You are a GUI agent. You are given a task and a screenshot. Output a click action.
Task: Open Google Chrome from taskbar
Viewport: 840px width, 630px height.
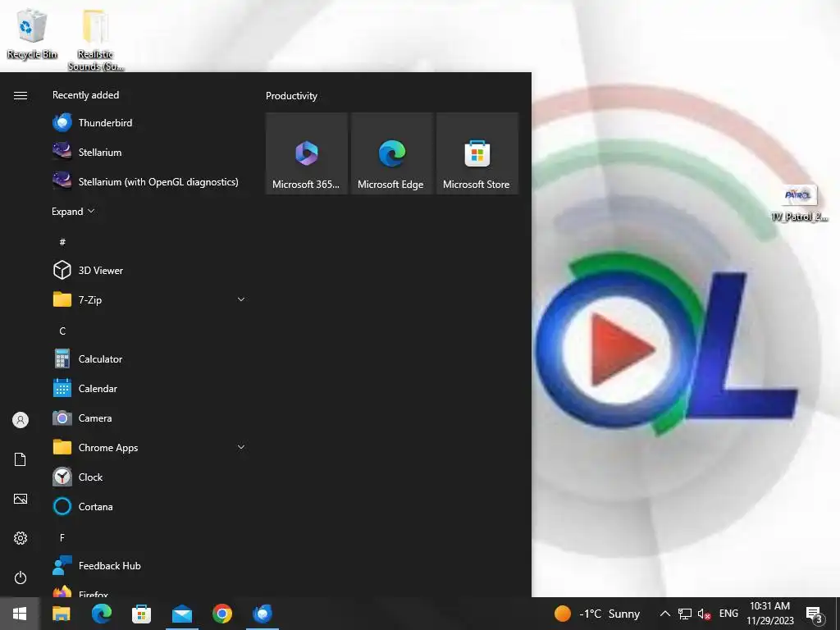coord(222,614)
